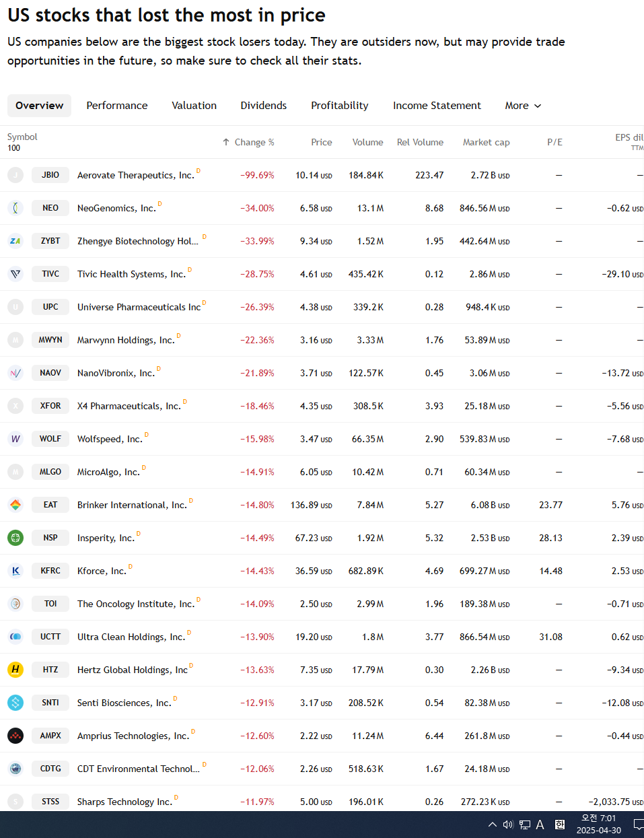Click the Tivic Health Systems logo icon

tap(15, 274)
